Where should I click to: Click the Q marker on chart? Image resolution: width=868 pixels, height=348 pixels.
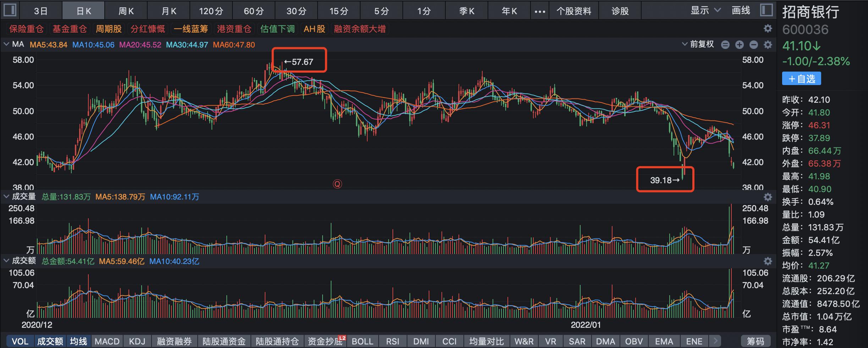click(337, 184)
